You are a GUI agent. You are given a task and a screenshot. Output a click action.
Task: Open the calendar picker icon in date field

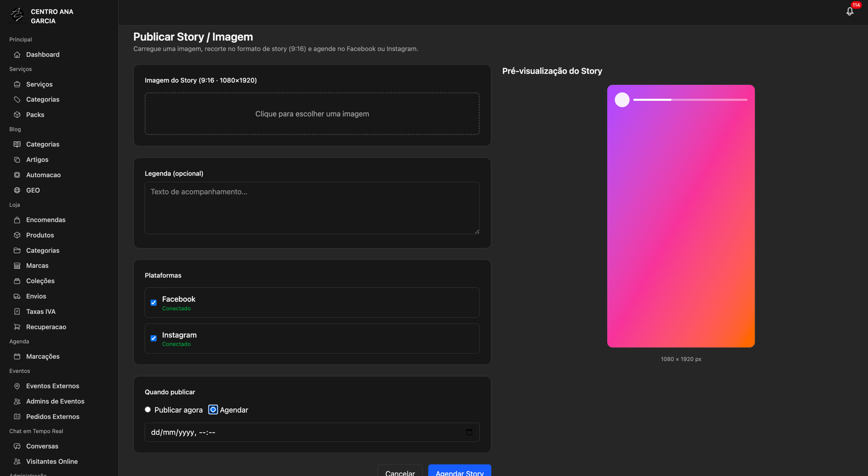pos(469,432)
